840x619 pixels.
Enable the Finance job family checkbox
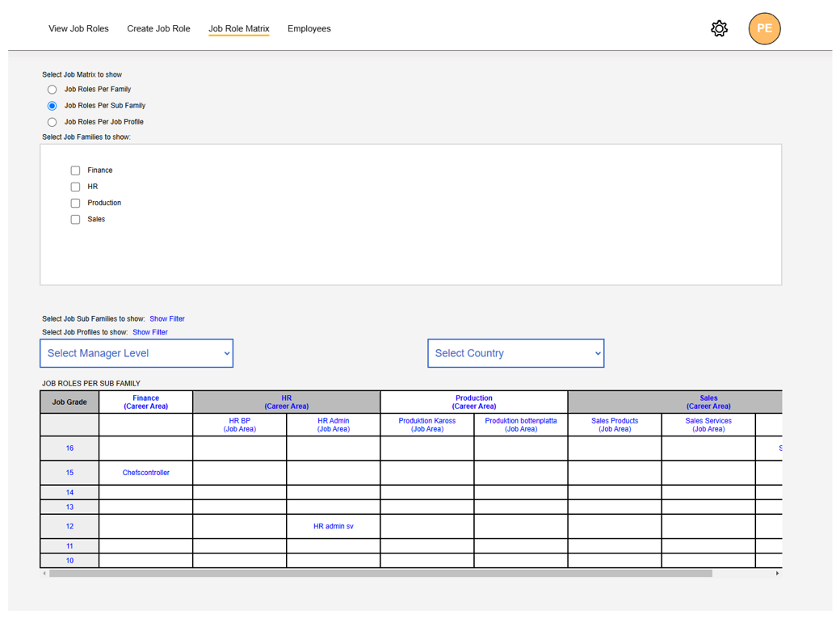click(x=75, y=171)
